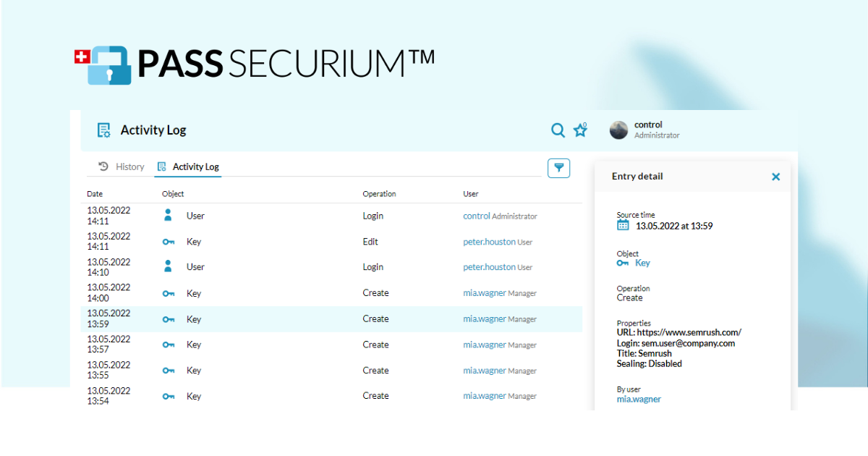Select the Login operation in the 14:11 row
Image resolution: width=868 pixels, height=456 pixels.
[x=373, y=216]
